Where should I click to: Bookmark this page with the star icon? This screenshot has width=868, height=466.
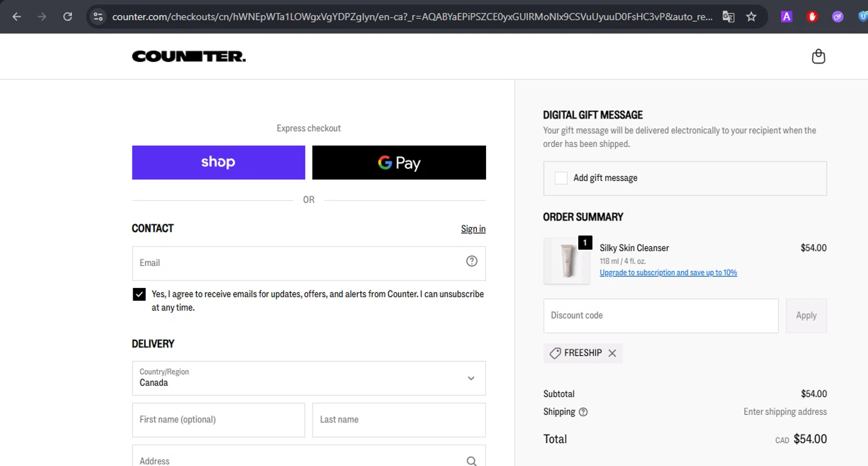pyautogui.click(x=751, y=17)
